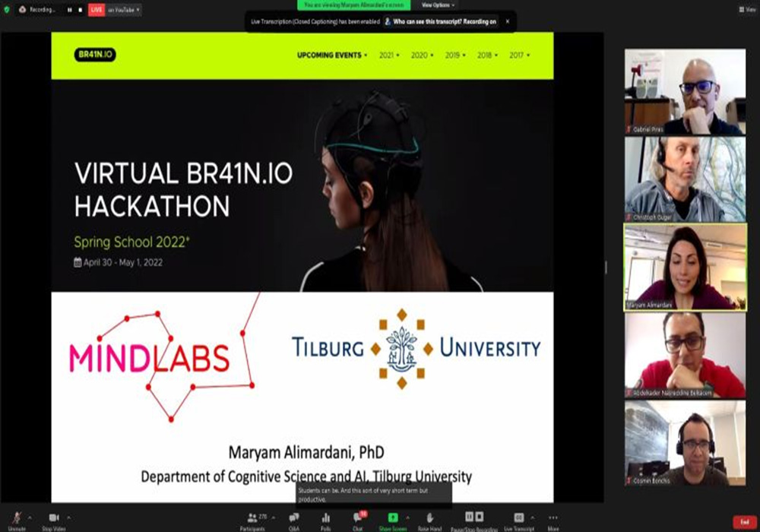Screen dimensions: 760x532
Task: Open the 2020 menu on the website
Action: pos(422,55)
